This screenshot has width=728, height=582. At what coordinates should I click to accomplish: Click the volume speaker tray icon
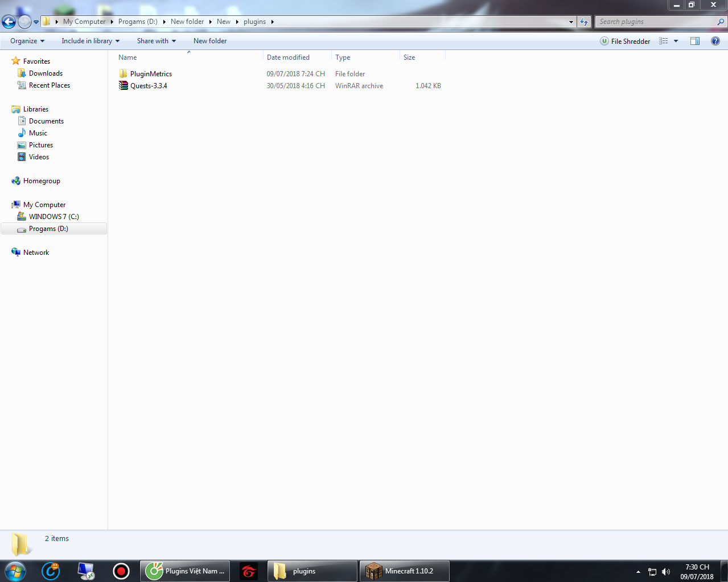pyautogui.click(x=666, y=572)
